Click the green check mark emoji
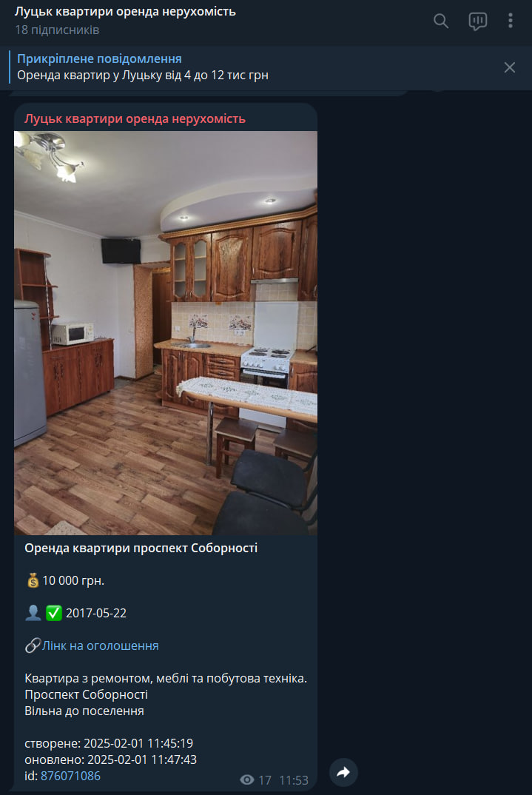Image resolution: width=532 pixels, height=795 pixels. (54, 613)
